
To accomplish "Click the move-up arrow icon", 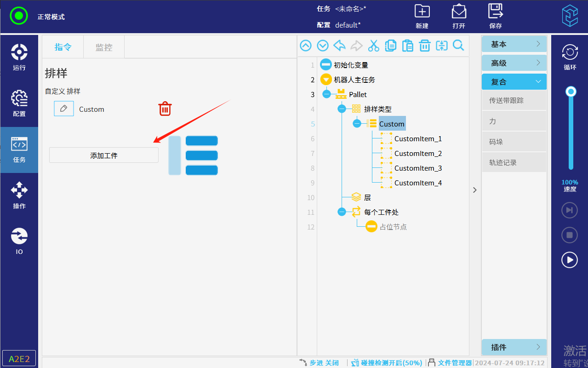I will [x=306, y=46].
